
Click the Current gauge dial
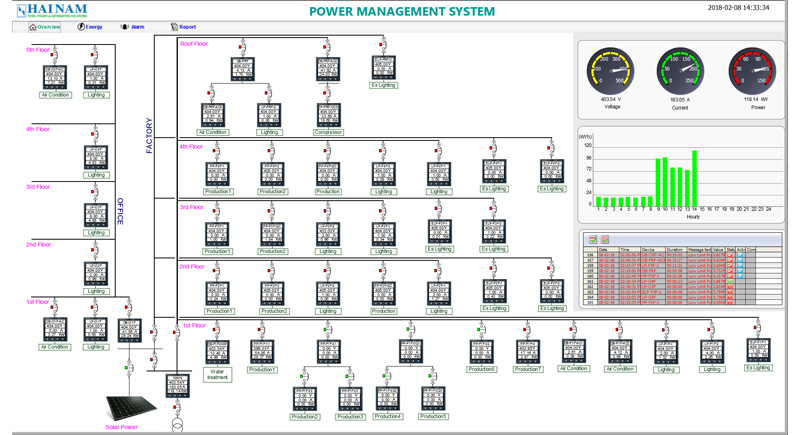coord(680,73)
